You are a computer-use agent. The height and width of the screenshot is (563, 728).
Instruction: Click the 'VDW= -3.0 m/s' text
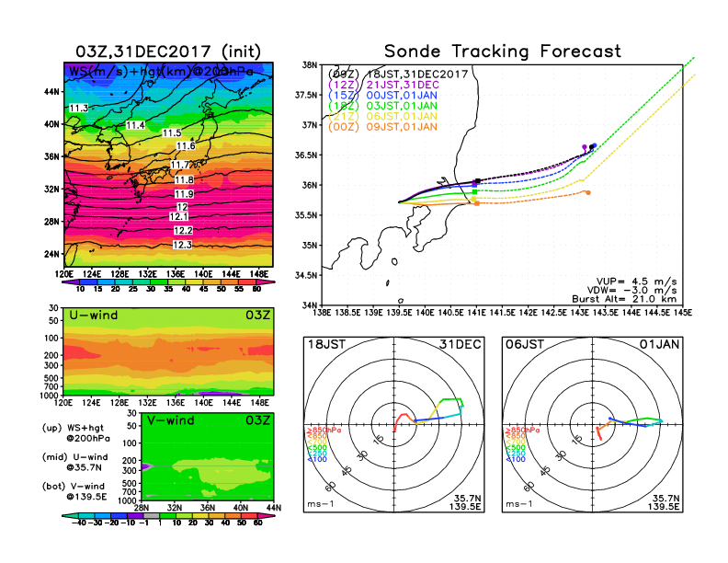[x=631, y=290]
